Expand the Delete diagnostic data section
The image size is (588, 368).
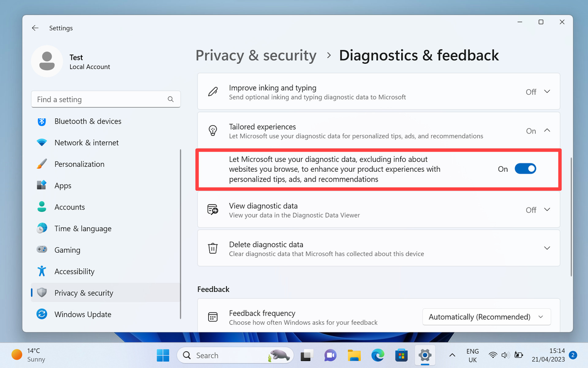pyautogui.click(x=547, y=248)
